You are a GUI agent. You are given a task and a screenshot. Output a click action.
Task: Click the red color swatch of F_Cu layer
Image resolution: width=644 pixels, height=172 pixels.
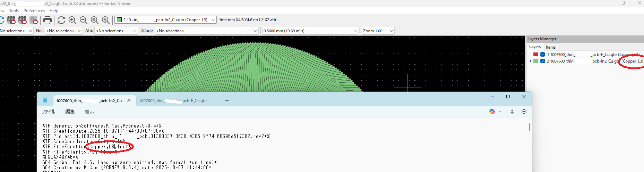click(536, 55)
